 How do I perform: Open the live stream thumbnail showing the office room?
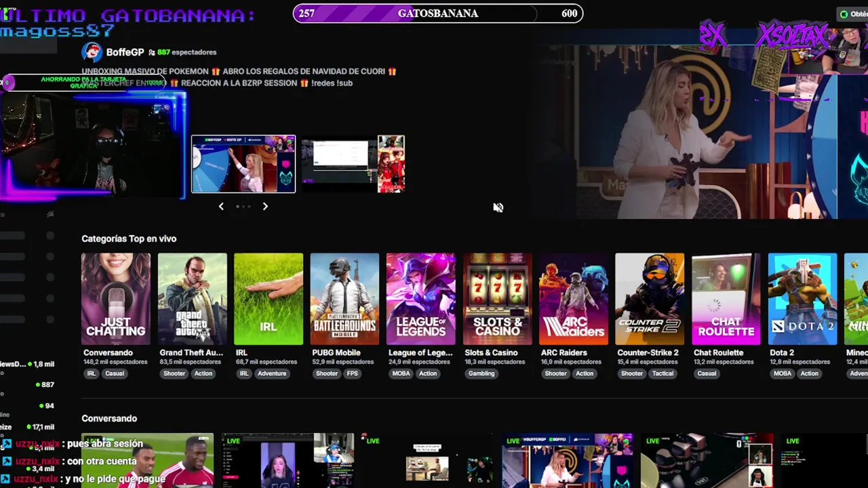[428, 461]
